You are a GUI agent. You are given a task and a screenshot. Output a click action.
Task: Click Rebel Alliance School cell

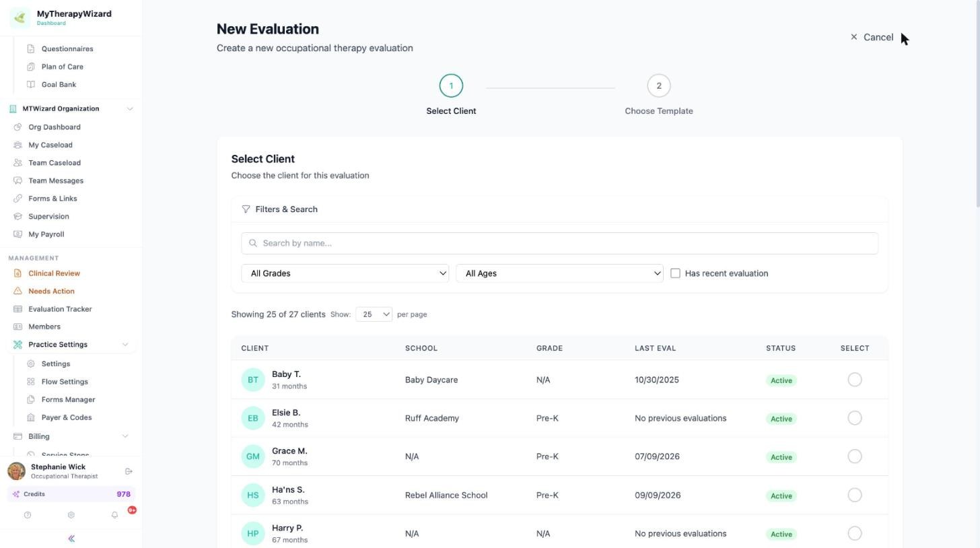pyautogui.click(x=446, y=495)
